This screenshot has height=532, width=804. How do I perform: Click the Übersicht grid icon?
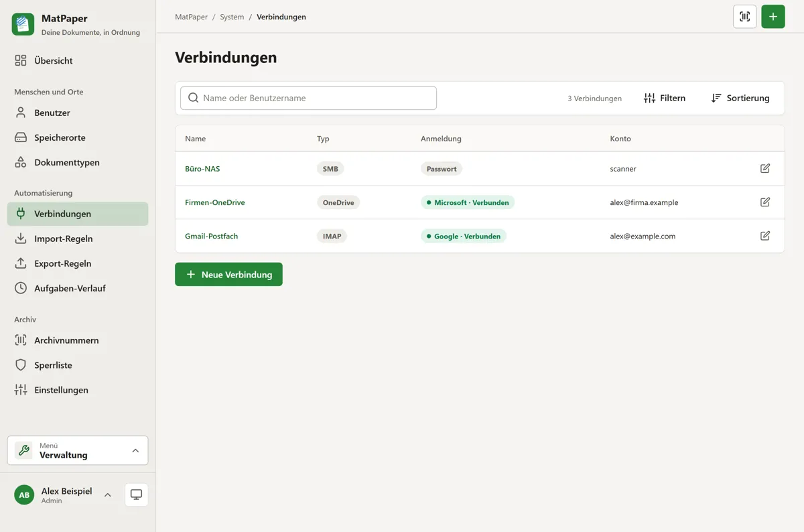click(x=21, y=60)
